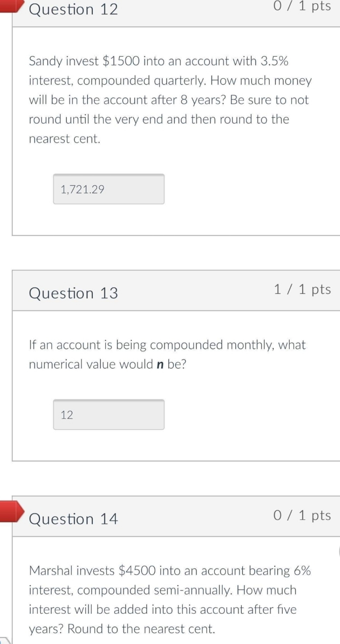Click Marshal's investment problem text in Question 14
Image resolution: width=340 pixels, height=644 pixels.
tap(170, 599)
